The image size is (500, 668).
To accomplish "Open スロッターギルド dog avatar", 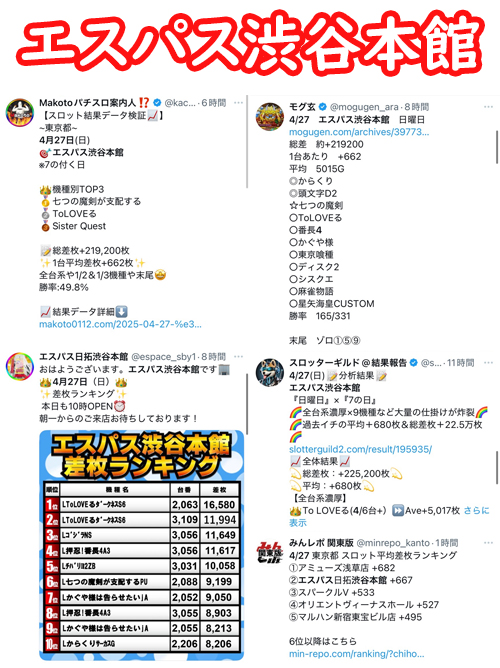I will (270, 373).
